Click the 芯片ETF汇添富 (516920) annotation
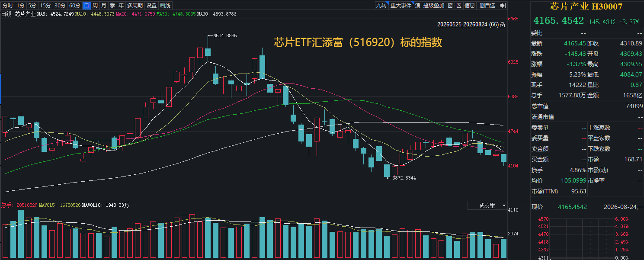The width and height of the screenshot is (644, 260). coord(359,42)
